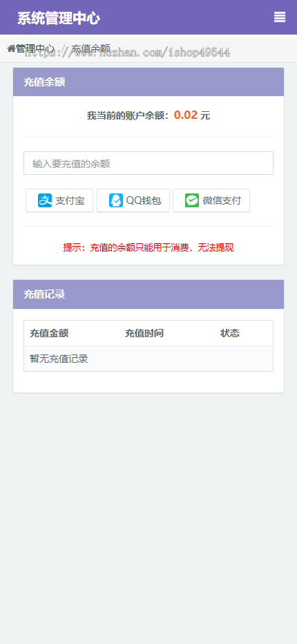Viewport: 297px width, 644px height.
Task: Click 我当前的账户余额 label
Action: [x=128, y=116]
